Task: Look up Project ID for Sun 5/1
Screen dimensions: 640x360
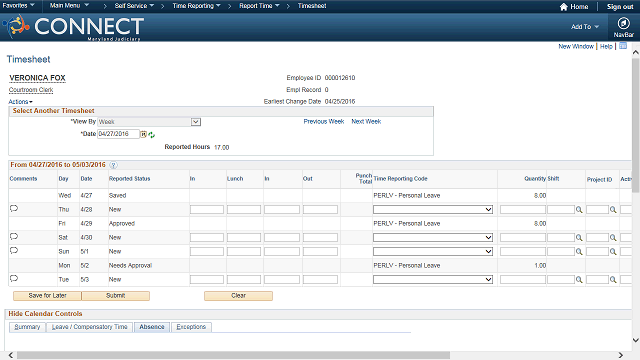Action: point(613,252)
